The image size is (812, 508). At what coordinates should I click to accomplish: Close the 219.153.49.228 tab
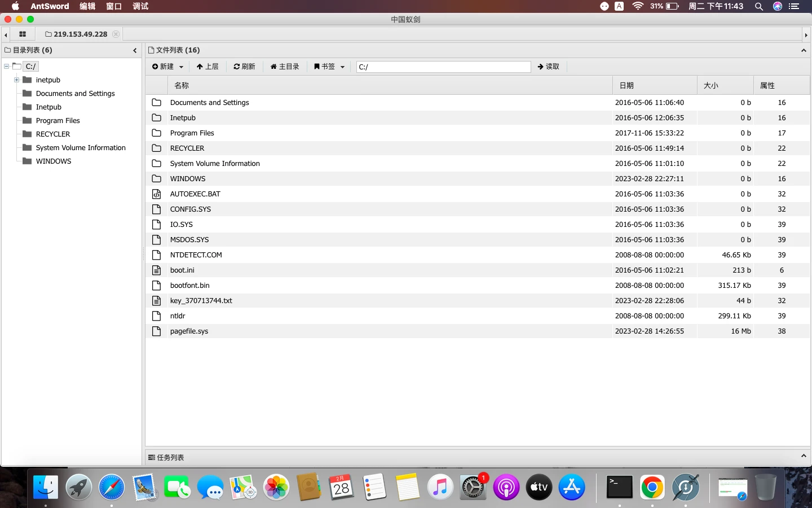[116, 34]
